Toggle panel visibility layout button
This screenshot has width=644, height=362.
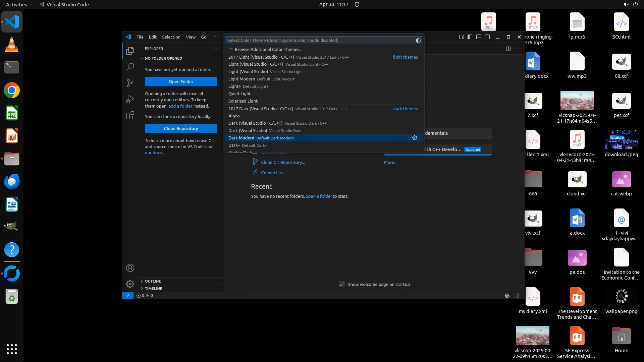tap(479, 37)
